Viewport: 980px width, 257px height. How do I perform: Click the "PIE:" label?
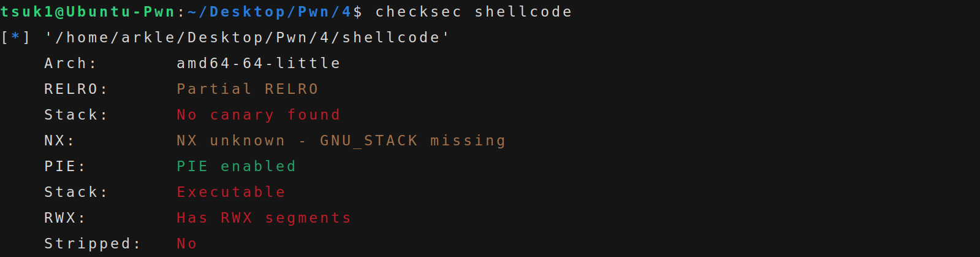(65, 166)
